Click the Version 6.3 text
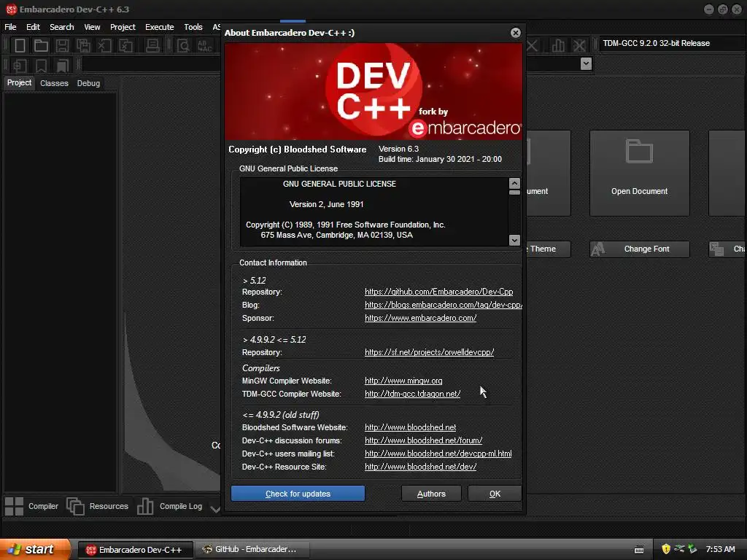This screenshot has height=560, width=747. pos(399,149)
